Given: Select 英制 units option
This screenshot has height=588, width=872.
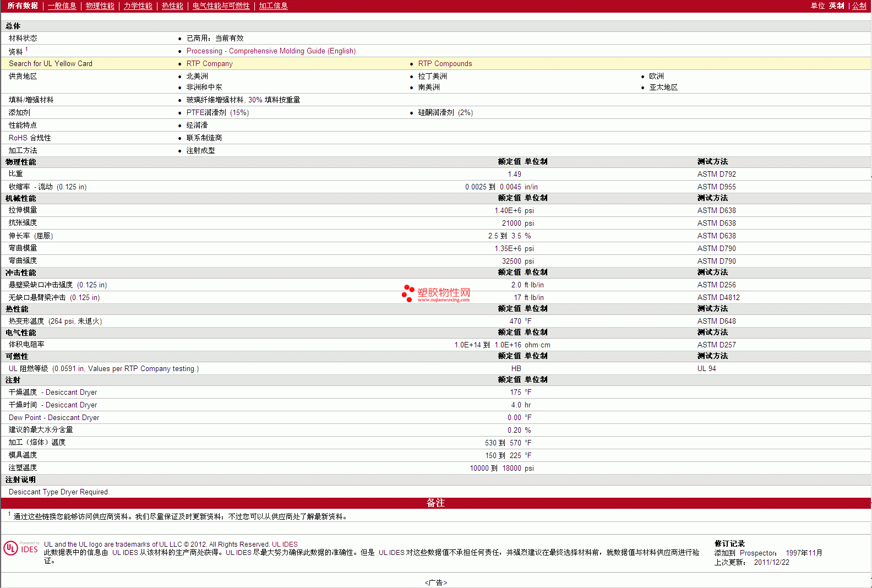Looking at the screenshot, I should point(836,6).
